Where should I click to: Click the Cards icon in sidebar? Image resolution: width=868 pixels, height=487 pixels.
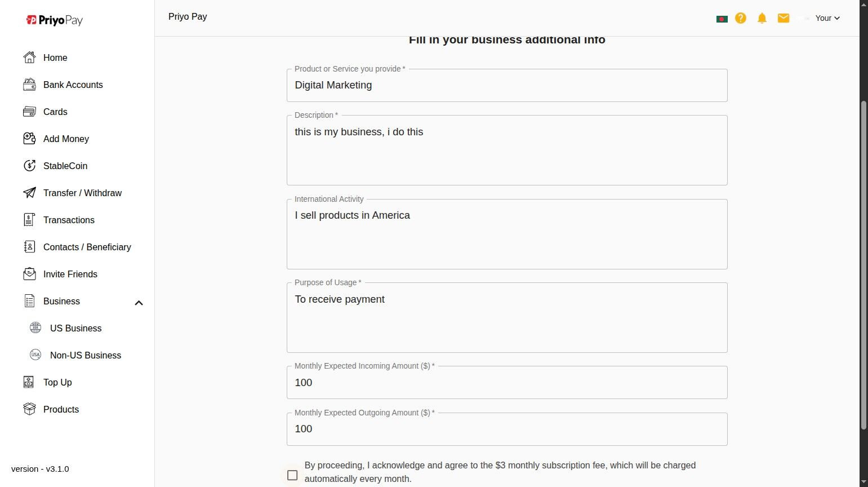pyautogui.click(x=29, y=112)
